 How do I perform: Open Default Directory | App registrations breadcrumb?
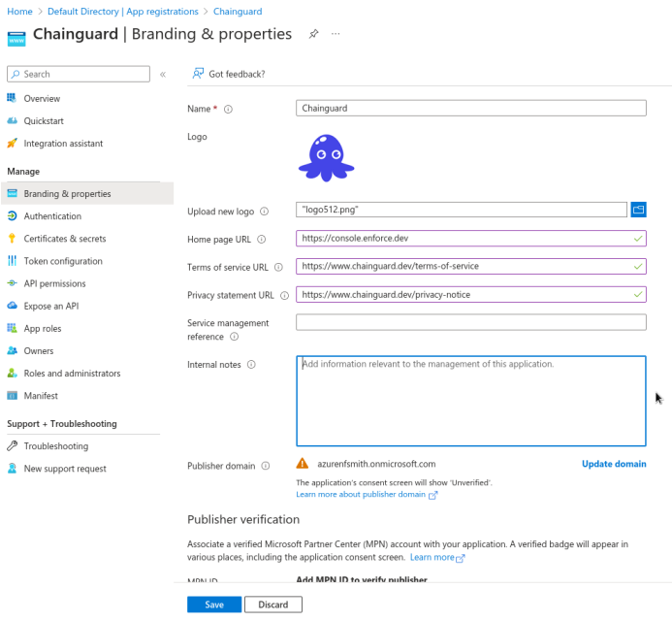click(x=123, y=12)
